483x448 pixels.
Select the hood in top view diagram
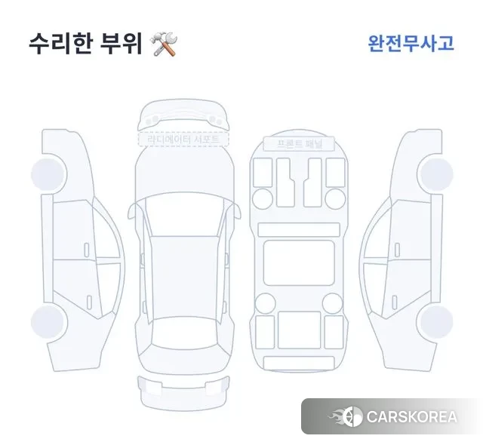click(x=184, y=173)
